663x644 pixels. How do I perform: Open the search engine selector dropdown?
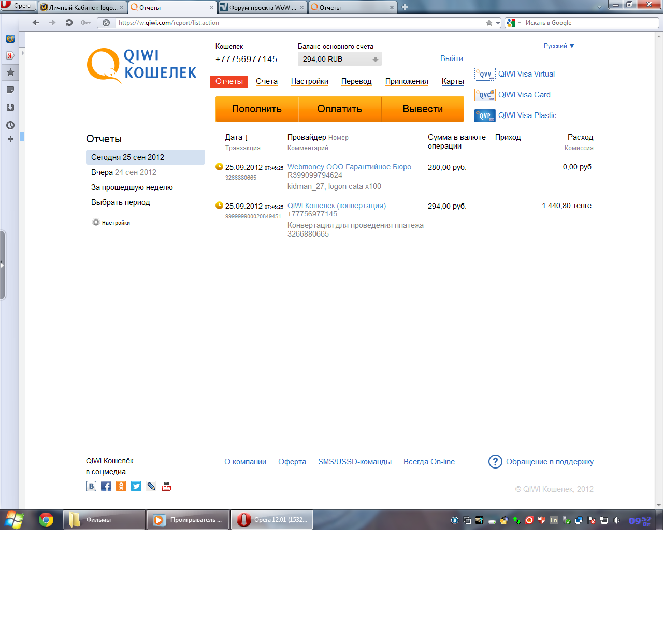[520, 23]
